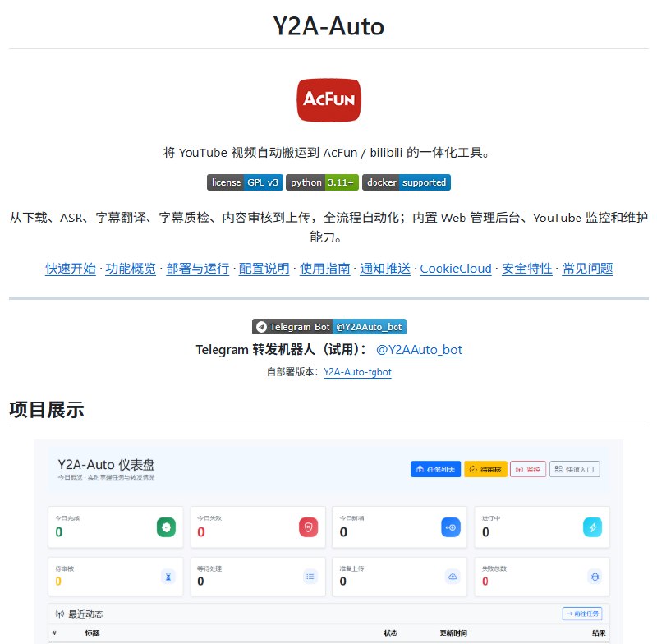Click the 准备上传 cloud upload icon

(453, 577)
